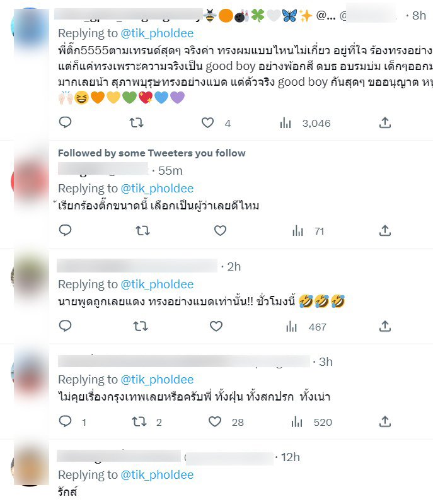Like the tweet that has 4 likes
Viewport: 433px width, 504px height.
(x=207, y=123)
